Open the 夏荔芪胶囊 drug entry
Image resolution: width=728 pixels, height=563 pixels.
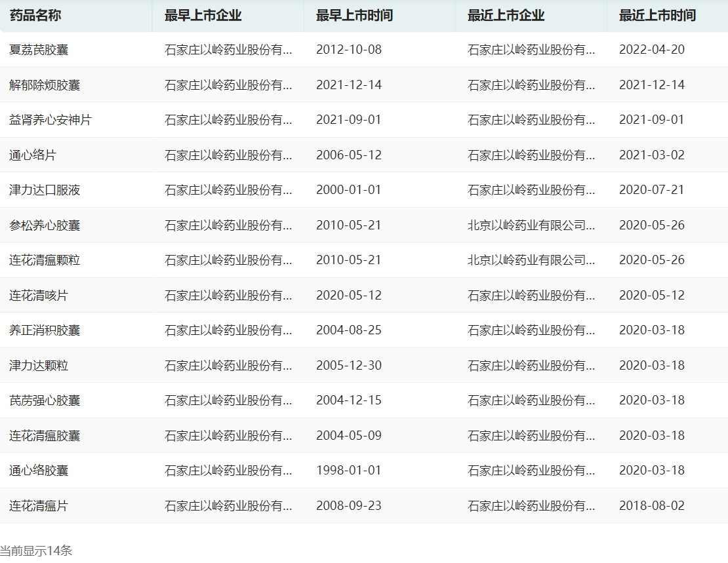coord(39,50)
